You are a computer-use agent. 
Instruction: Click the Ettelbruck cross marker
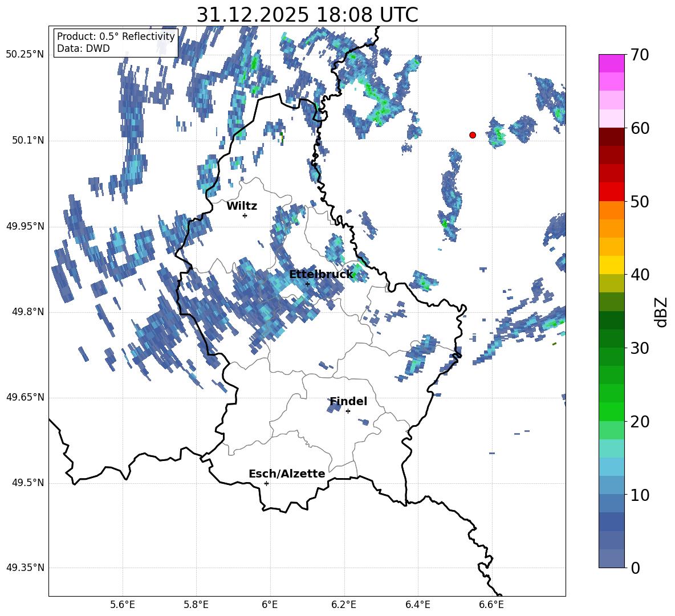307,284
